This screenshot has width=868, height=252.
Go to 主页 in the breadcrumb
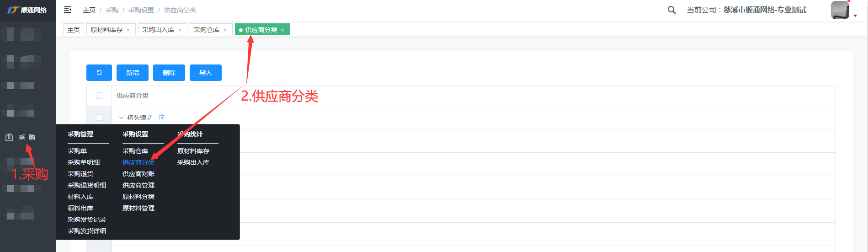point(89,10)
